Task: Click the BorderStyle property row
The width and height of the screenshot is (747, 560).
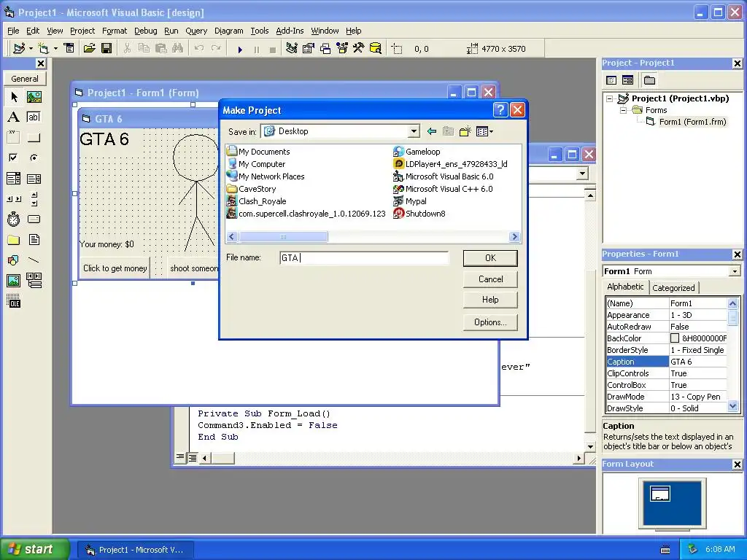Action: click(667, 350)
